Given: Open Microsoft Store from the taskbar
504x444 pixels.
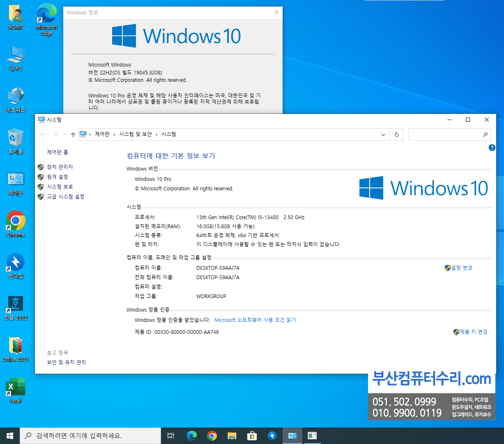Looking at the screenshot, I should (x=252, y=436).
